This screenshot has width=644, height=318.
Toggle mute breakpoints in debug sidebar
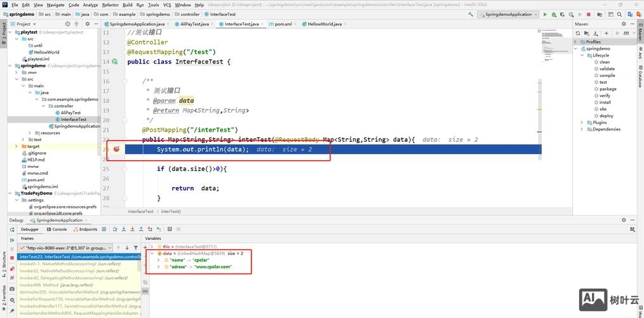12,278
